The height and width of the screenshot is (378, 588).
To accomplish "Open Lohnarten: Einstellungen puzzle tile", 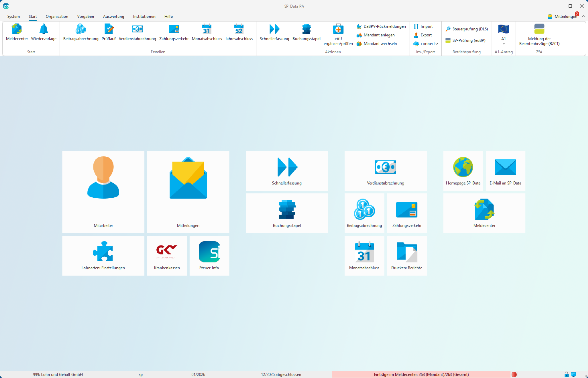I will coord(103,255).
